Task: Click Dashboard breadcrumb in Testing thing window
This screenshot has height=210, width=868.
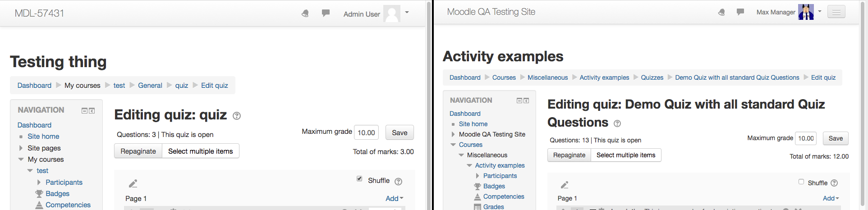Action: click(34, 85)
